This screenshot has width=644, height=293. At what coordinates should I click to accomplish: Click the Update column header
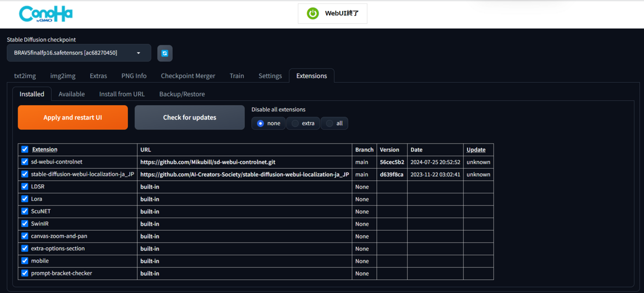click(x=476, y=150)
